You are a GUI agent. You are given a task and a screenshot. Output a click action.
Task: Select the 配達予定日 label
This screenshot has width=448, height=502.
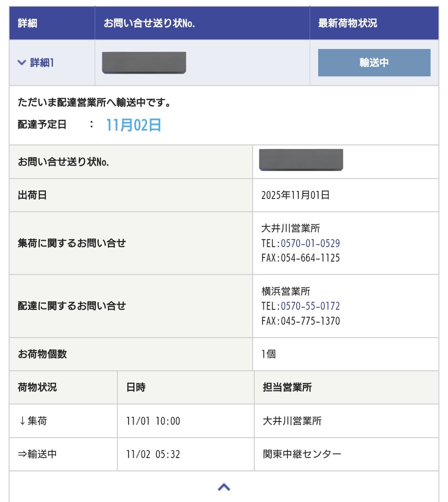point(42,125)
